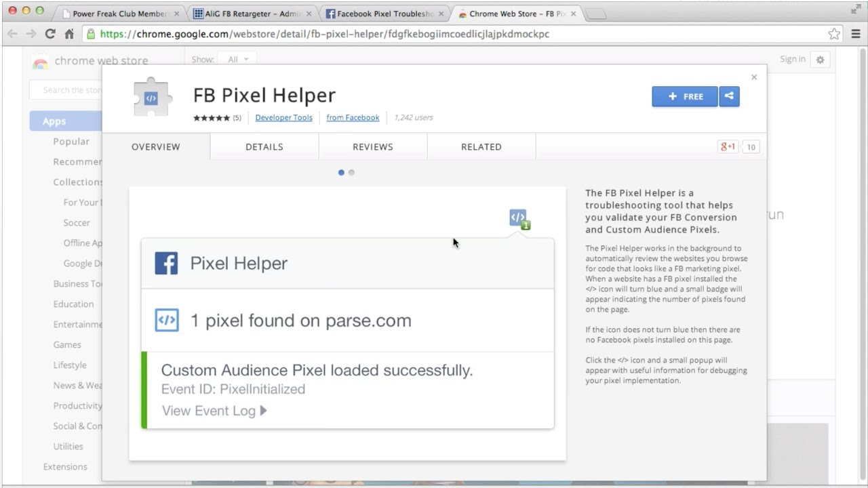This screenshot has width=868, height=488.
Task: Click the '1,242 users' text
Action: click(414, 118)
